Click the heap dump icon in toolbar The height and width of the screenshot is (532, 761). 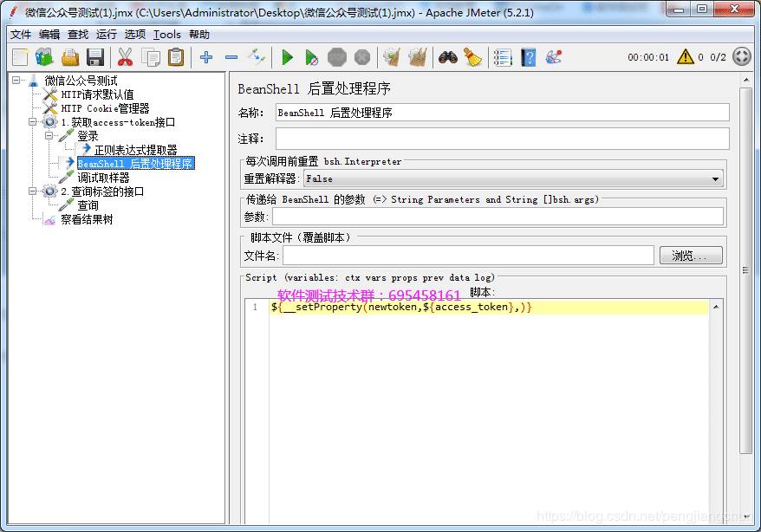(553, 57)
